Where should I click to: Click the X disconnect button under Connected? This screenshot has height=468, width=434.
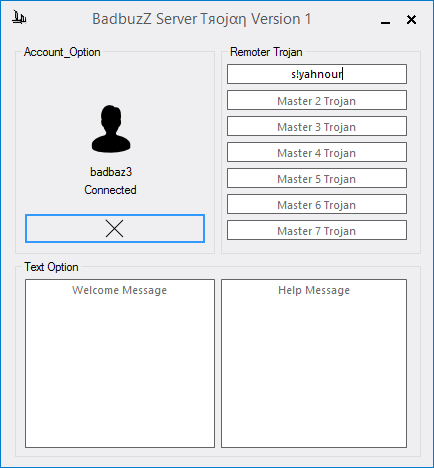pyautogui.click(x=115, y=228)
